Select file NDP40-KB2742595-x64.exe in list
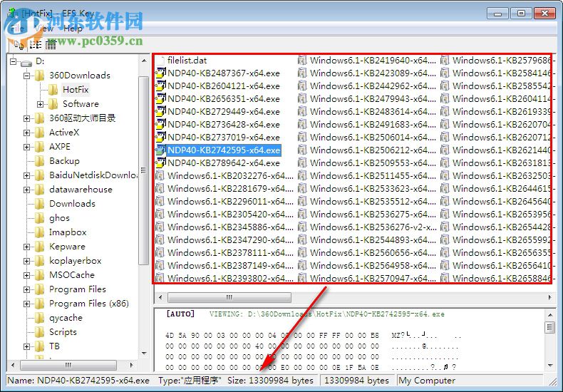 coord(224,150)
